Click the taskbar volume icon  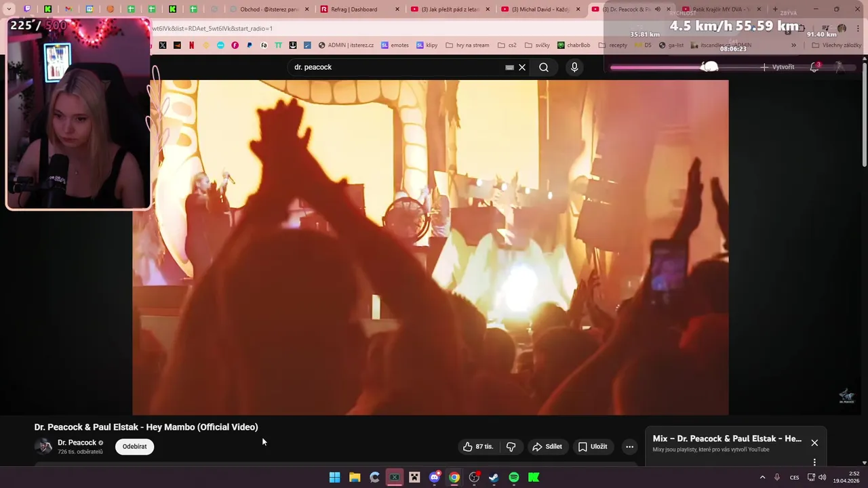823,477
